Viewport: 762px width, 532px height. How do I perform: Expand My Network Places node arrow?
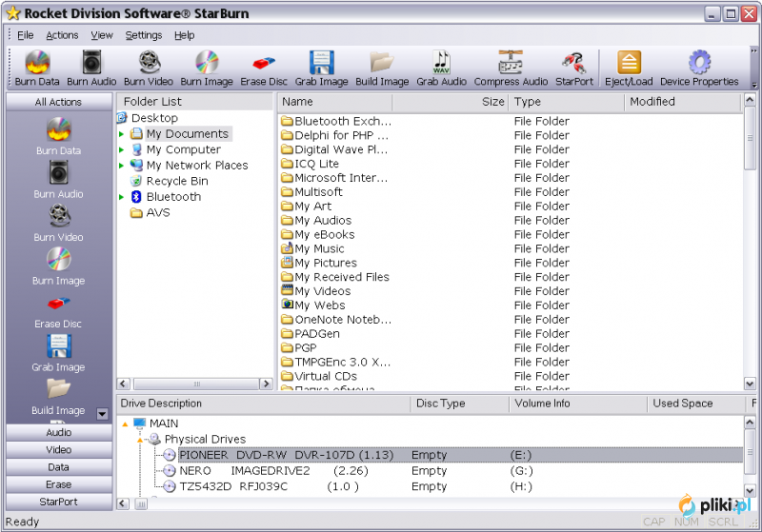tap(122, 166)
